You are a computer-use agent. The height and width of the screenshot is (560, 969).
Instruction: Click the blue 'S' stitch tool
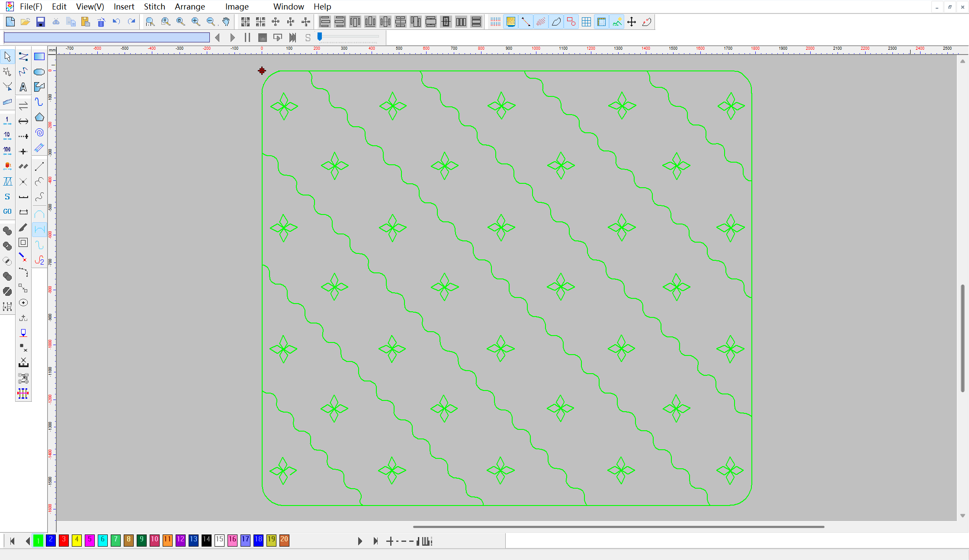(7, 196)
